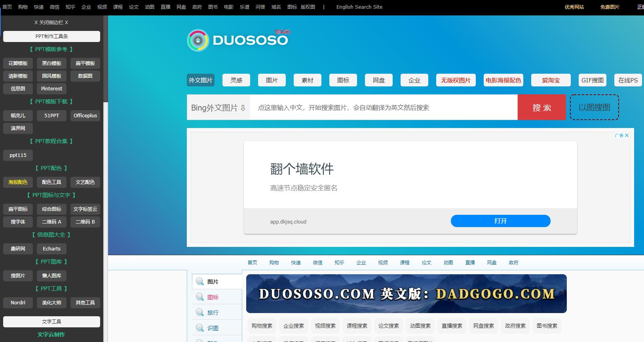Select the 图标 tab above the search box
The image size is (644, 342).
(x=343, y=80)
